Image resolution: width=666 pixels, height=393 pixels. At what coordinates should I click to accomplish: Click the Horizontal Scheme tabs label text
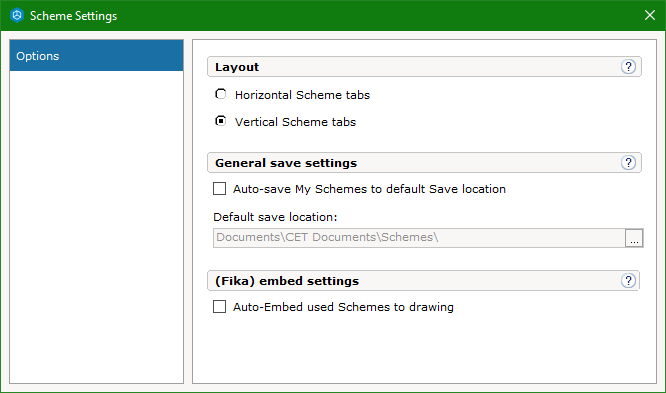[x=302, y=95]
